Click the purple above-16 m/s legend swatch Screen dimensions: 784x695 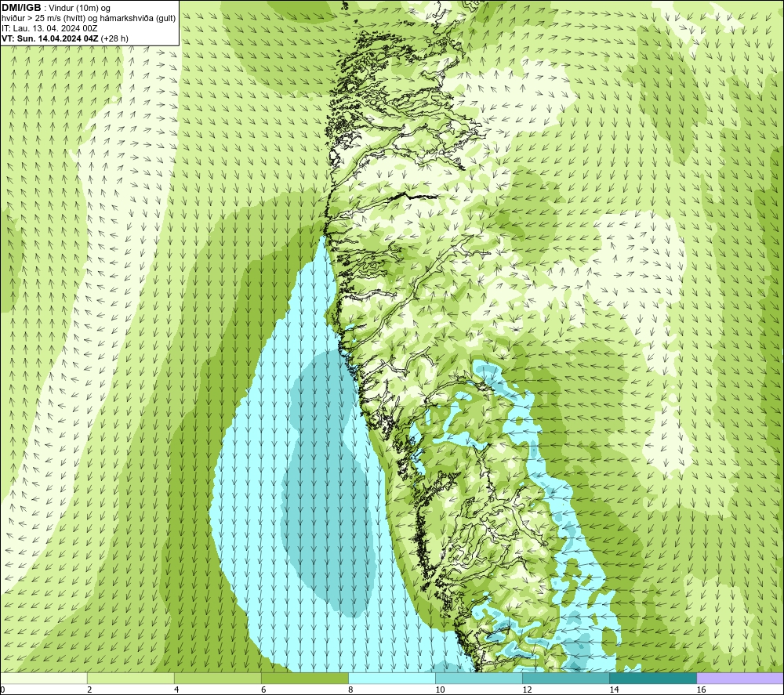click(x=740, y=678)
